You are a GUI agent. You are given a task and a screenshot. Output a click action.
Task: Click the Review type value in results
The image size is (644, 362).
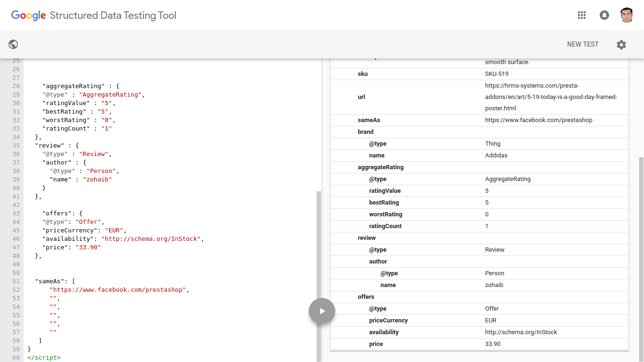click(x=495, y=250)
